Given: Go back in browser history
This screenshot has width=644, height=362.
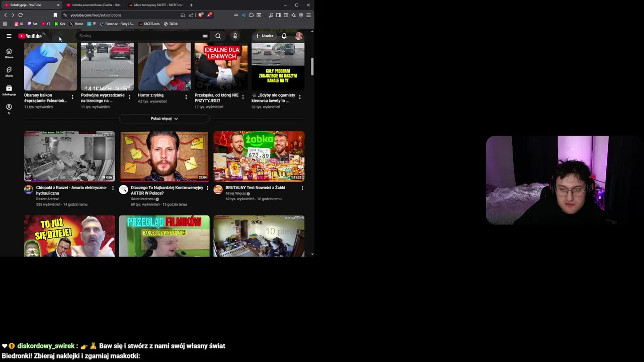Looking at the screenshot, I should [x=6, y=15].
